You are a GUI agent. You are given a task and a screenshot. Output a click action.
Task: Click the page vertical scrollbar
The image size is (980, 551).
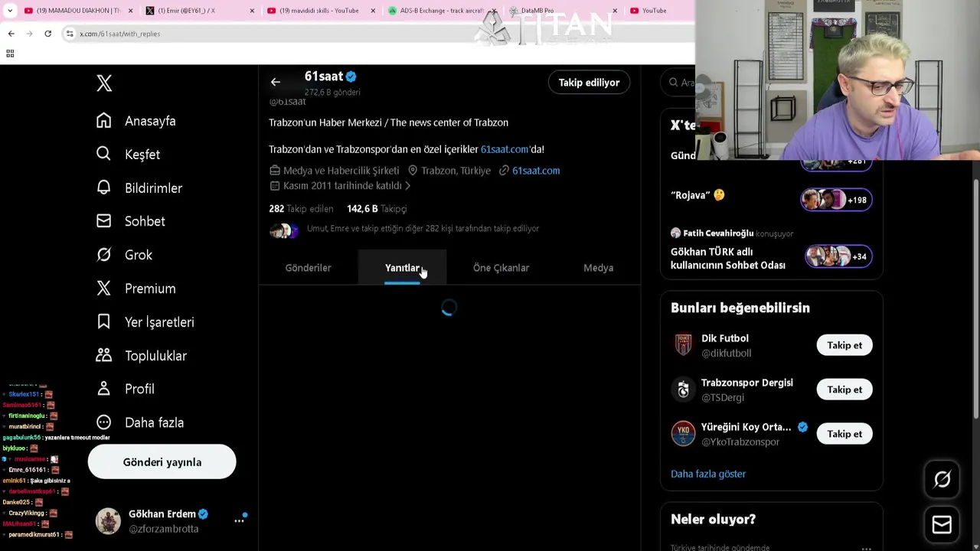pos(975,298)
